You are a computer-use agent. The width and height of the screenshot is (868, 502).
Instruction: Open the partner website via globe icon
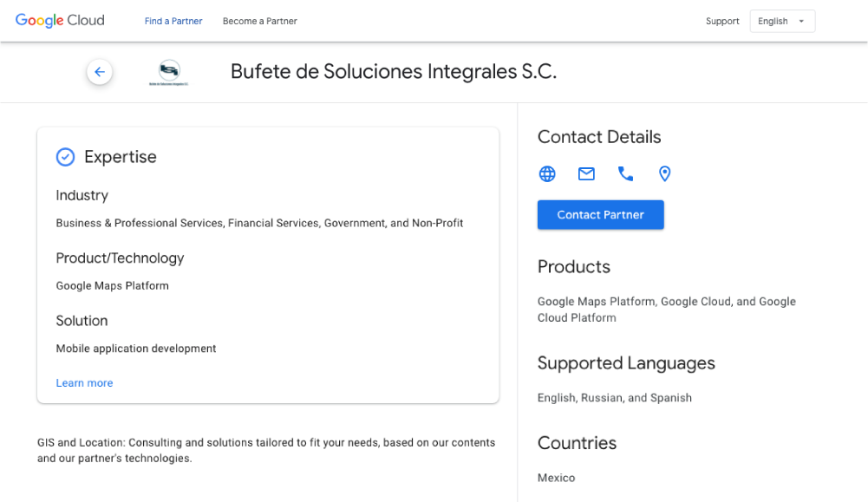pos(547,174)
